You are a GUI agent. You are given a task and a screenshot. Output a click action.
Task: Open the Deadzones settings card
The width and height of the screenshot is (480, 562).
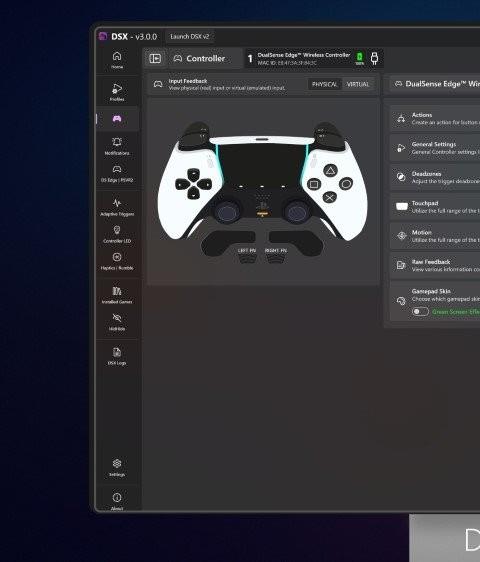(435, 177)
